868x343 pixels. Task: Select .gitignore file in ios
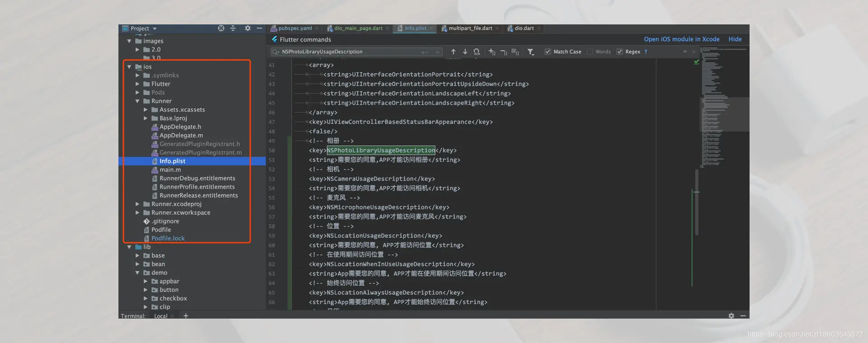click(x=165, y=221)
